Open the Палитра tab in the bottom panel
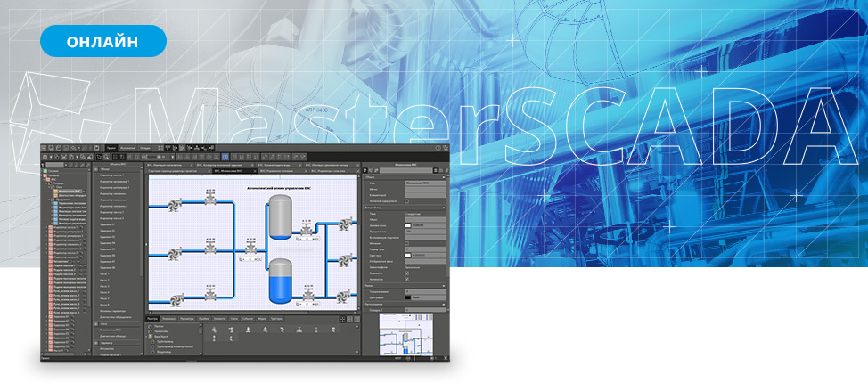 pyautogui.click(x=152, y=319)
